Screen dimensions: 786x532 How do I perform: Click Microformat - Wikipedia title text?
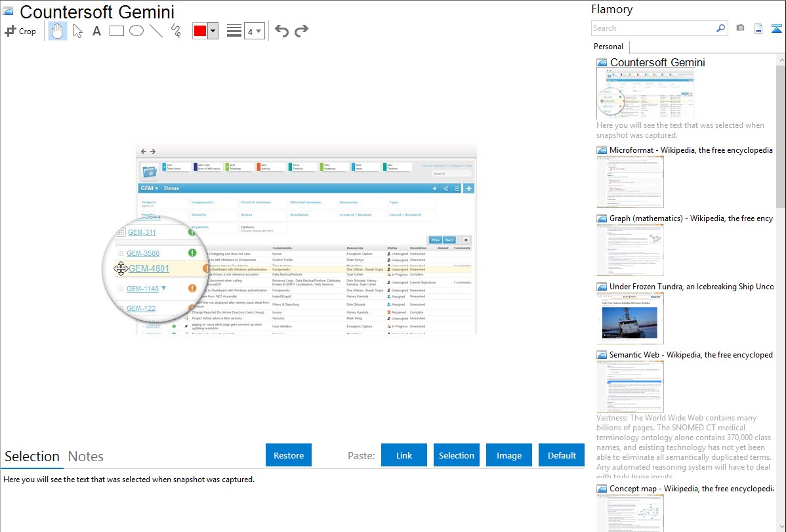[x=691, y=150]
